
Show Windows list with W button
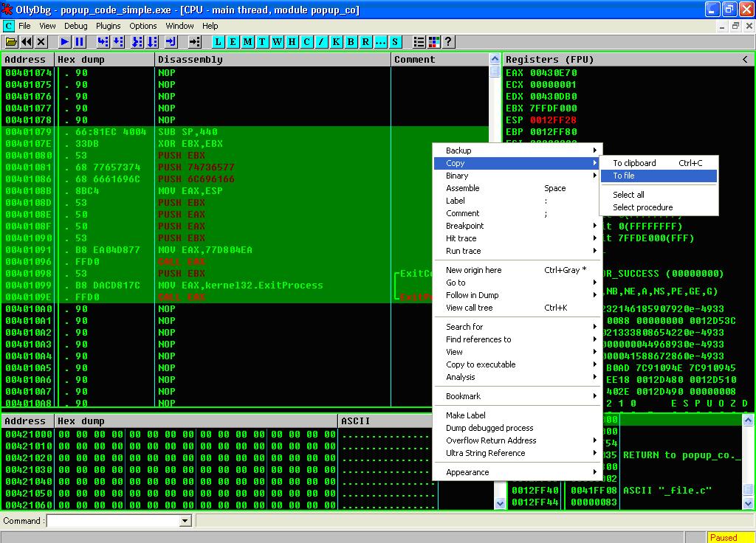[278, 42]
